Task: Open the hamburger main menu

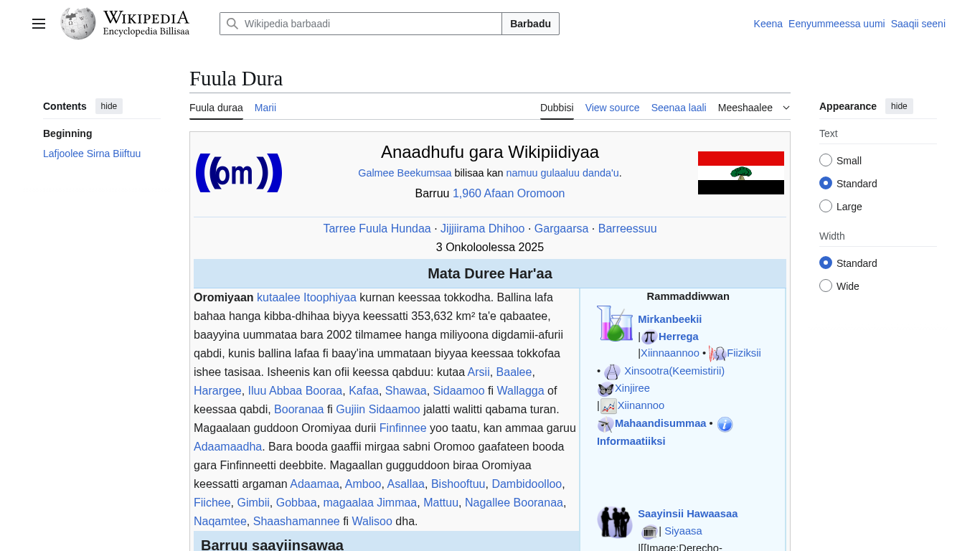Action: [x=39, y=24]
